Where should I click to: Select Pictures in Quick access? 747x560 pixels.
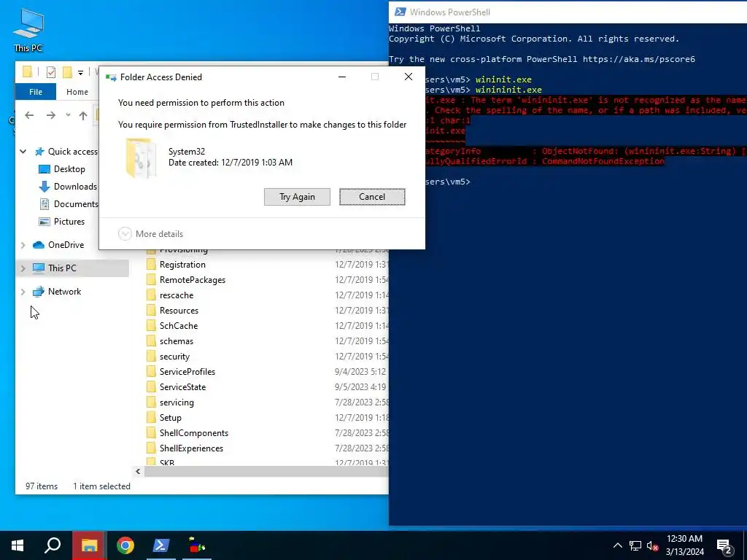[69, 222]
